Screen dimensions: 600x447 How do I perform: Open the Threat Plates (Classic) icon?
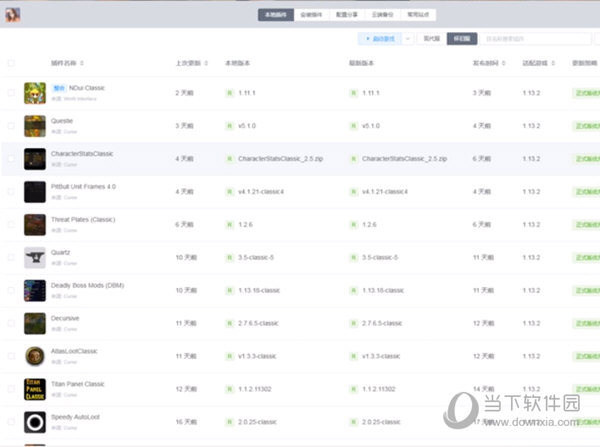click(x=35, y=225)
